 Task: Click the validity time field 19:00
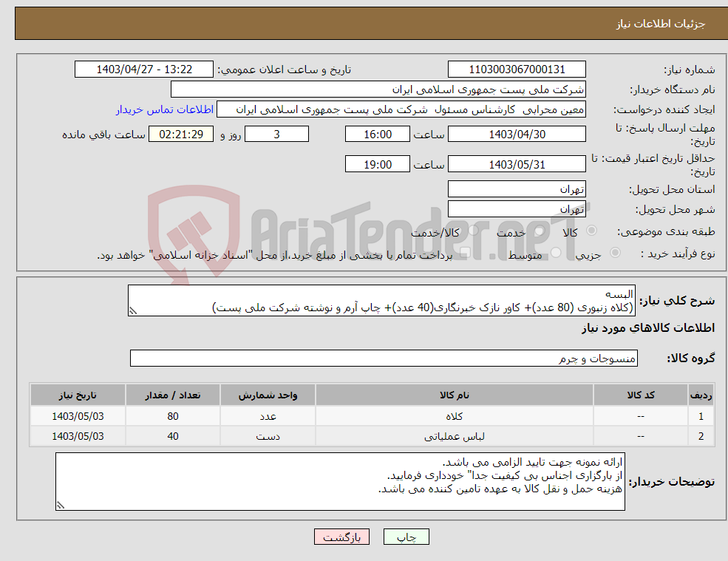(x=378, y=164)
